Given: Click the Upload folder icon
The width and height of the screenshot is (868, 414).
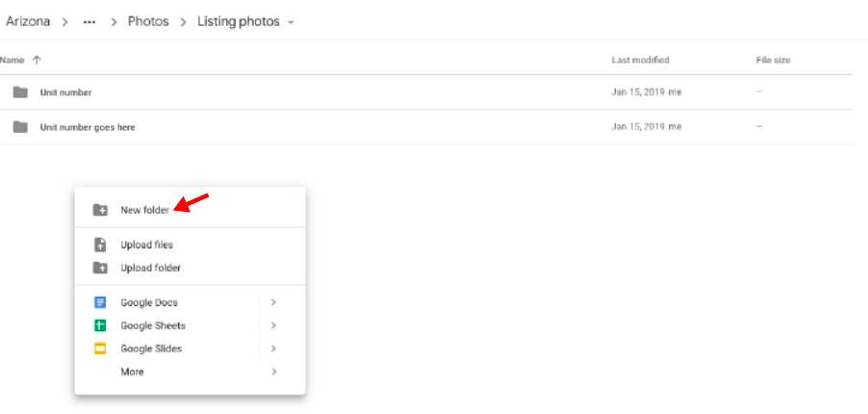Looking at the screenshot, I should pos(100,268).
